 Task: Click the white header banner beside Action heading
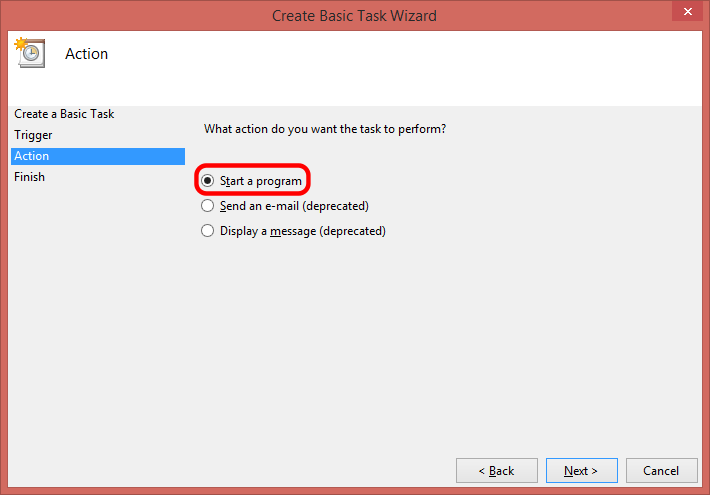403,68
